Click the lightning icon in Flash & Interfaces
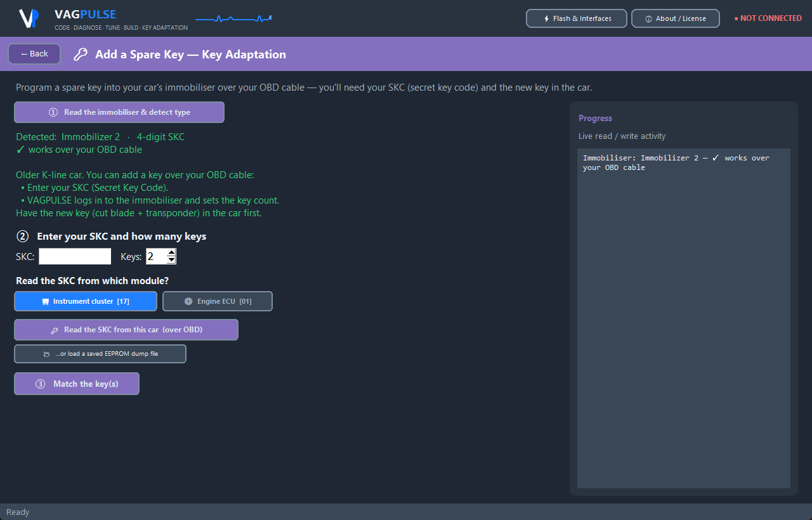Image resolution: width=812 pixels, height=520 pixels. pyautogui.click(x=547, y=18)
